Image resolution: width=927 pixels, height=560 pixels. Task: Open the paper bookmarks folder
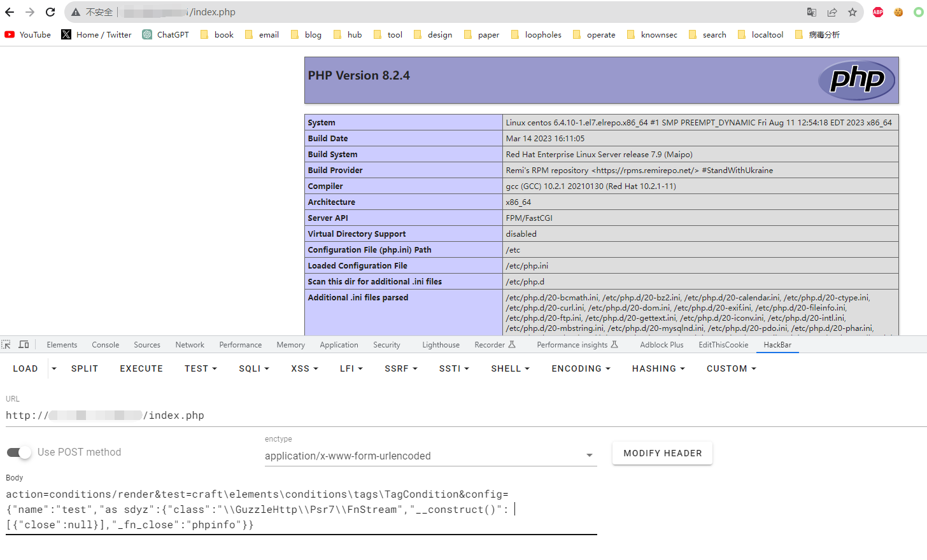(x=482, y=35)
